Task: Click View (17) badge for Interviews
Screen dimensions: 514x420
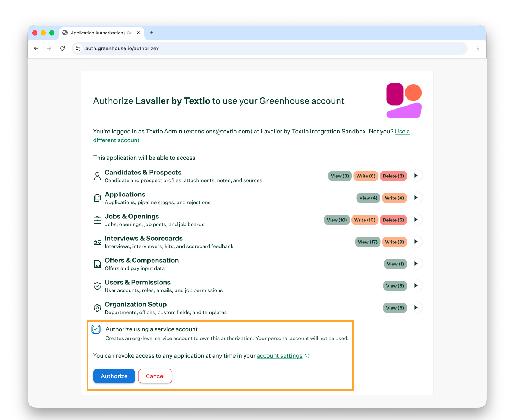Action: point(368,242)
